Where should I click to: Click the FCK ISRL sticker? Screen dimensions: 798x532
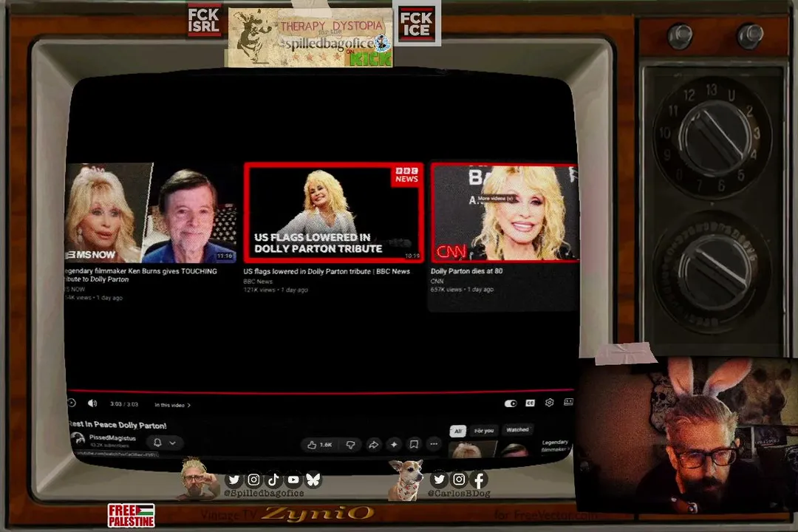(x=204, y=21)
